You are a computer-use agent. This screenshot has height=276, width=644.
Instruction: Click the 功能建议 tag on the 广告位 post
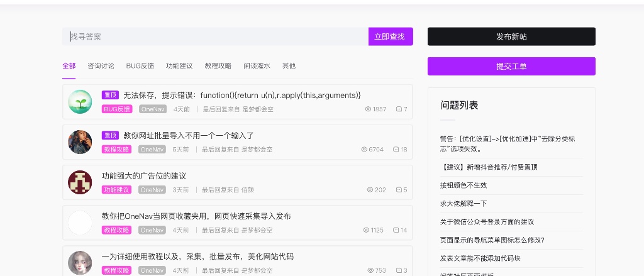[x=116, y=189]
